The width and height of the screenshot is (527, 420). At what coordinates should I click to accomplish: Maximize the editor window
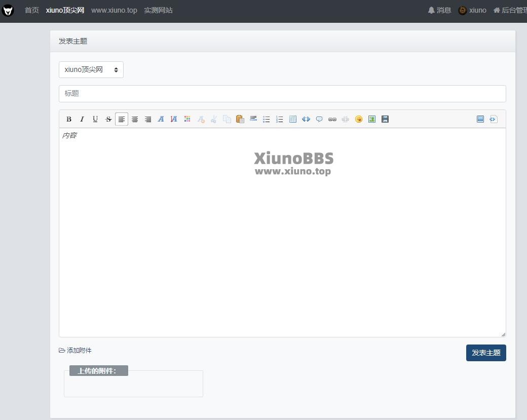coord(480,119)
